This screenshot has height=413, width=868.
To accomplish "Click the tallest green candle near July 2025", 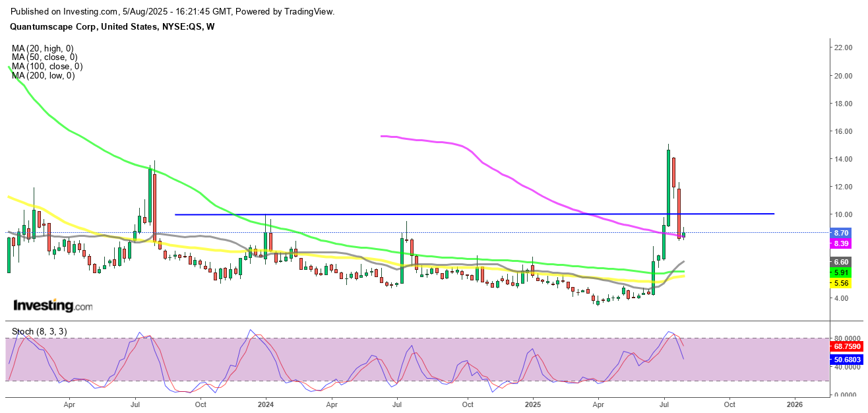I will [x=668, y=188].
